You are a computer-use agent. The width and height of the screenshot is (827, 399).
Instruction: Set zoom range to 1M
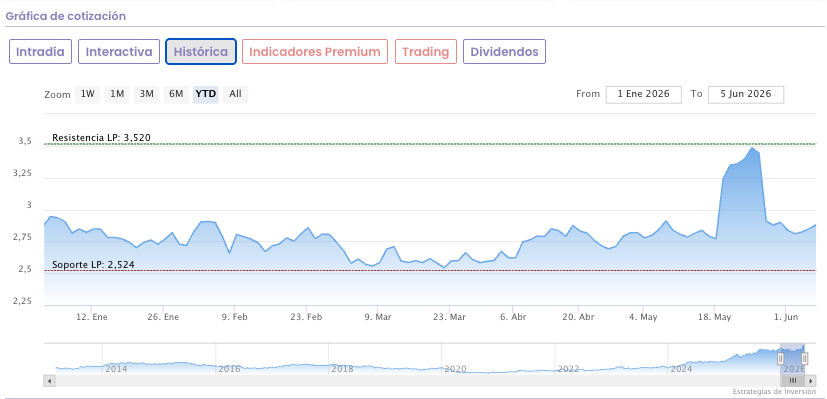(x=117, y=94)
